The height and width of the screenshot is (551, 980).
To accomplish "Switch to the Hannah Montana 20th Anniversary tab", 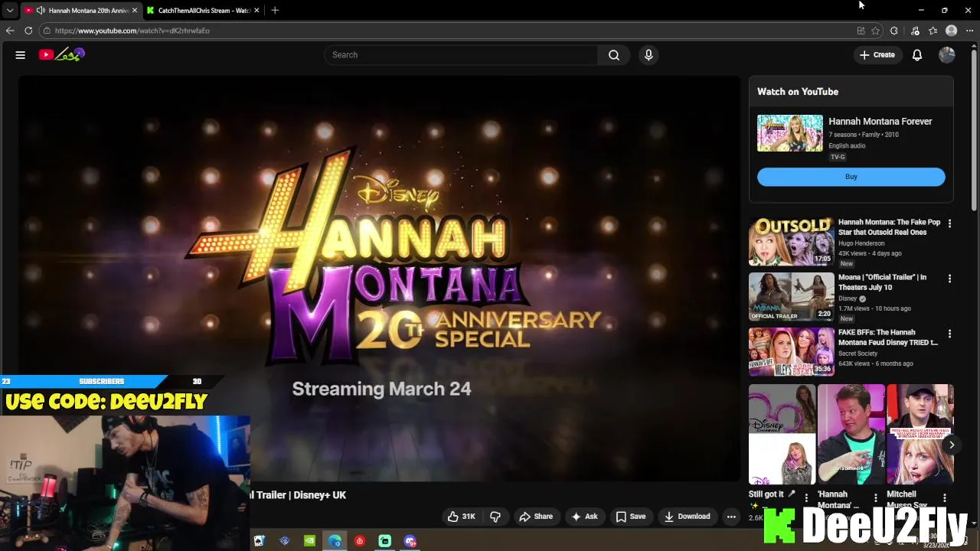I will pyautogui.click(x=80, y=11).
